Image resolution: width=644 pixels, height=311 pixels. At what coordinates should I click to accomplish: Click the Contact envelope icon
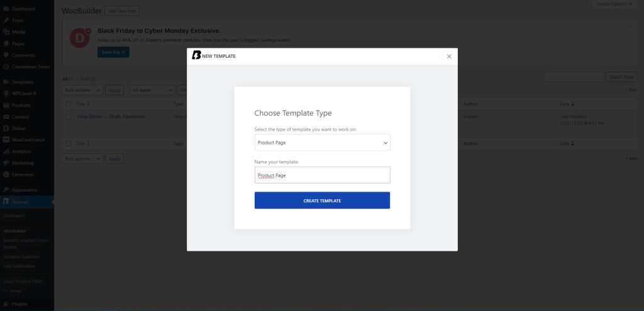click(6, 116)
